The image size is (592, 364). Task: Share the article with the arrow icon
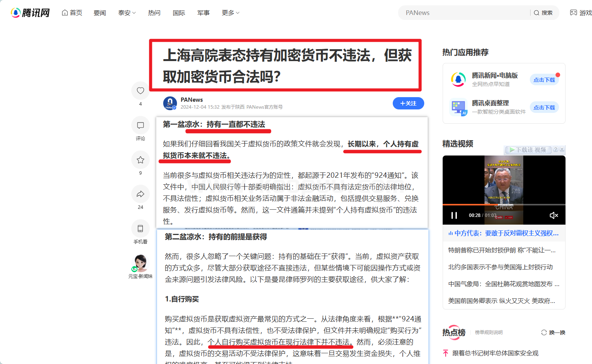141,194
